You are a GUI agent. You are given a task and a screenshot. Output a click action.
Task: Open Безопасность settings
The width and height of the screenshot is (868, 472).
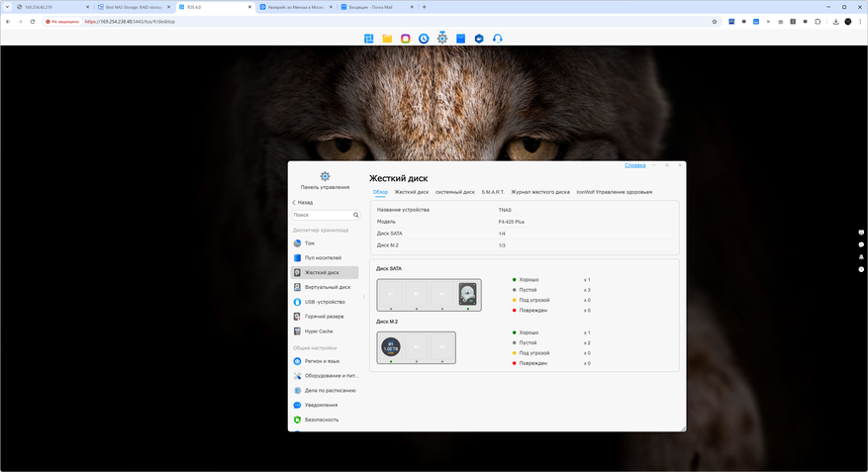pos(325,420)
